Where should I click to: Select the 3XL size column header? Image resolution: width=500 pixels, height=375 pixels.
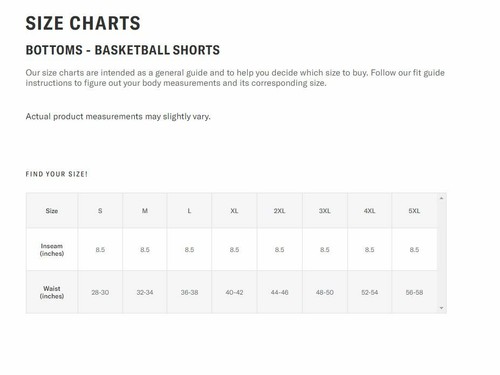[x=325, y=211]
